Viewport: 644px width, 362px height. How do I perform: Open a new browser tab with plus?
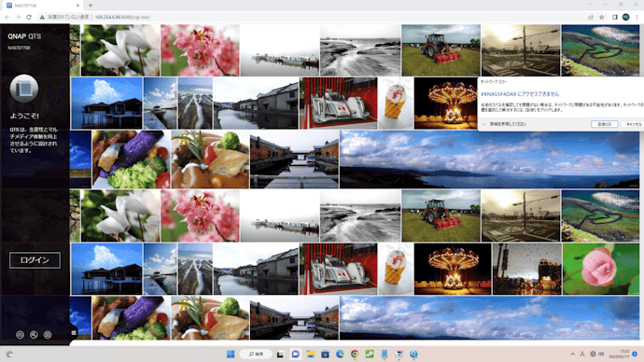pos(91,6)
